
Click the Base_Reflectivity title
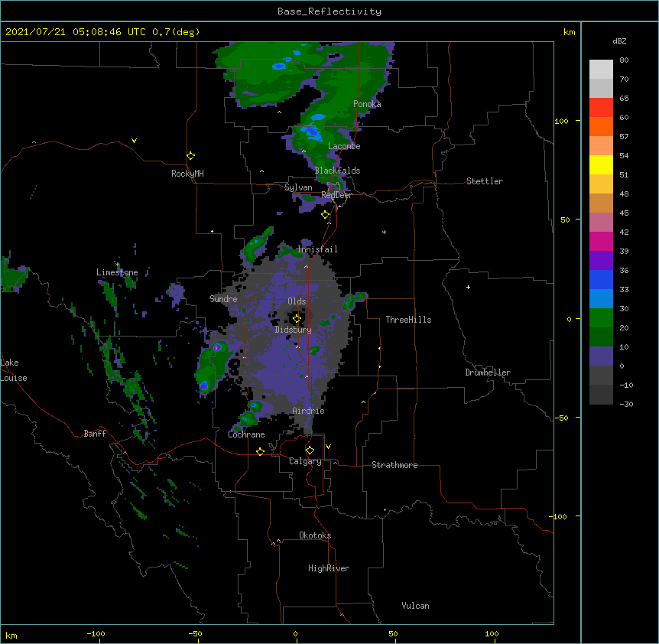click(x=329, y=11)
